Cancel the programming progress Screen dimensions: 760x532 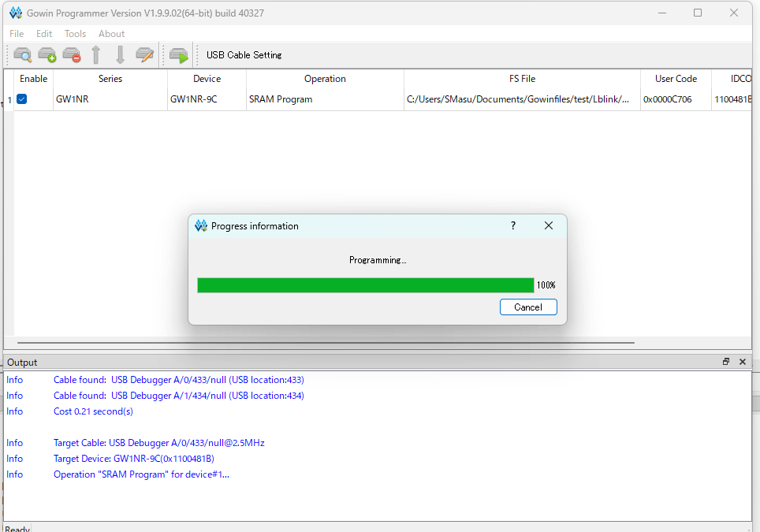tap(528, 307)
